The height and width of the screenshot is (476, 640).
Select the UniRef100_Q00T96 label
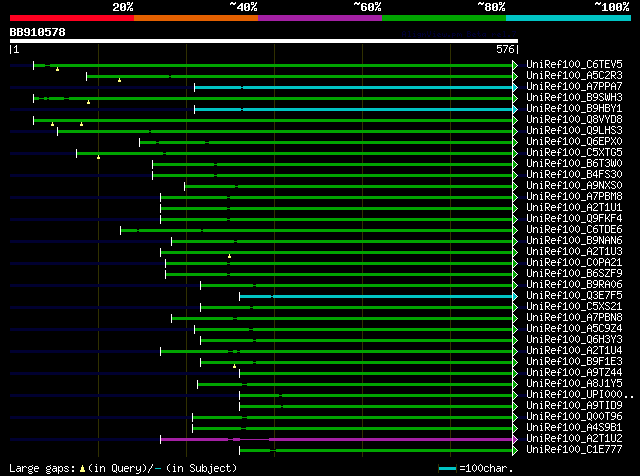tap(574, 417)
